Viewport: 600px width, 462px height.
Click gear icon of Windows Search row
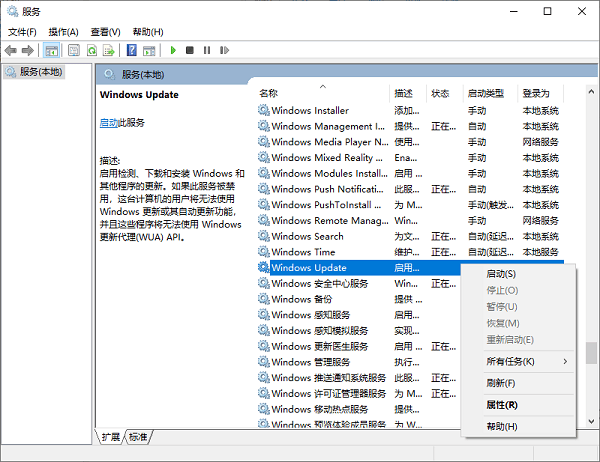263,236
